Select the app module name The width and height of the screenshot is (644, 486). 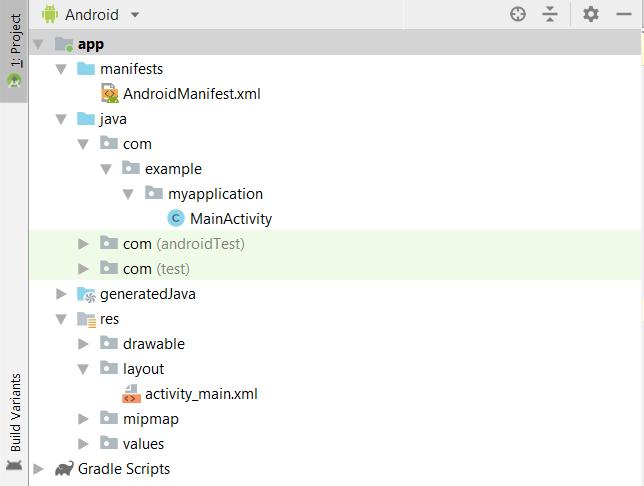(91, 44)
